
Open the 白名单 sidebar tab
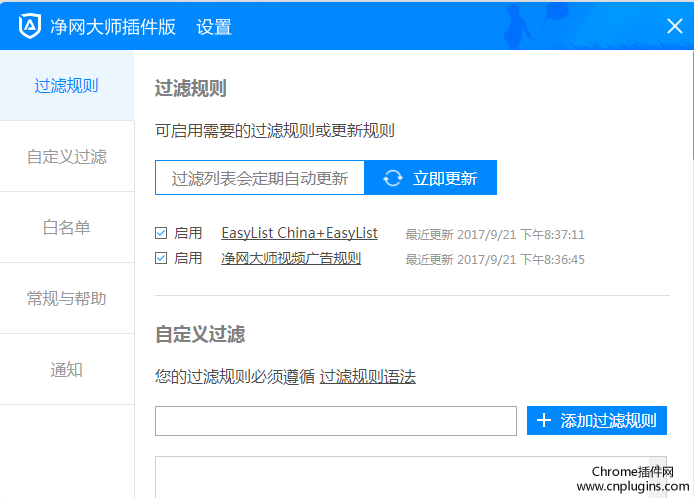[67, 228]
